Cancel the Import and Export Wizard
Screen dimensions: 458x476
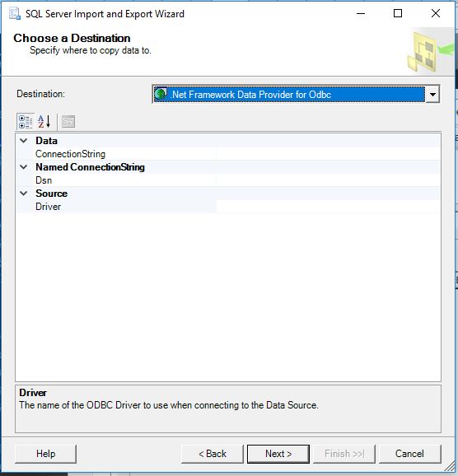point(409,454)
